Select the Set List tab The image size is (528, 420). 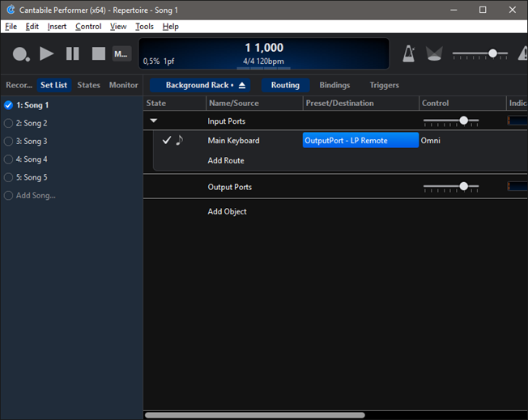point(54,85)
